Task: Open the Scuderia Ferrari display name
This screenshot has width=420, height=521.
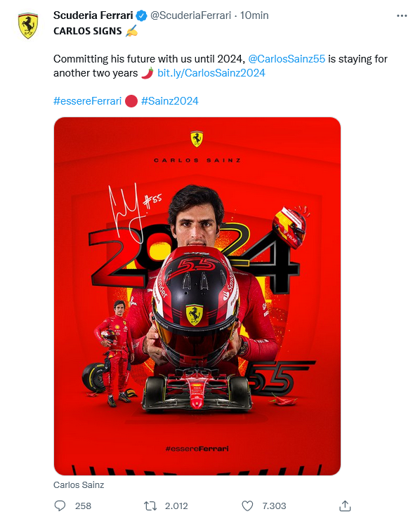Action: [93, 15]
